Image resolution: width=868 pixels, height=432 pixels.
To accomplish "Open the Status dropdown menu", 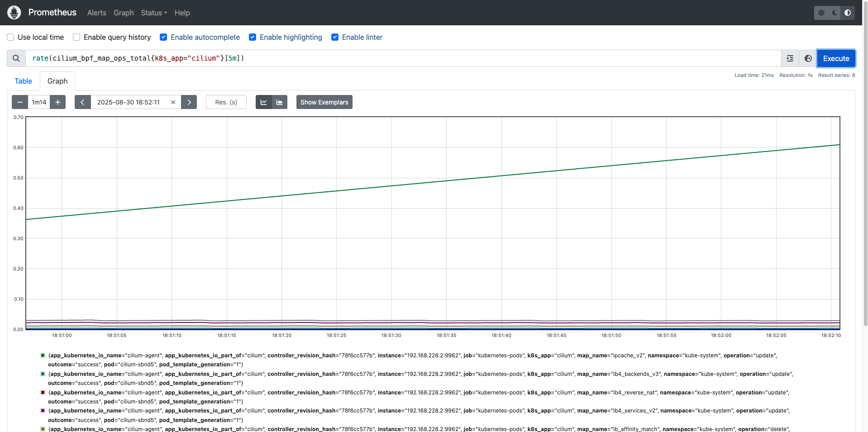I will click(x=154, y=13).
